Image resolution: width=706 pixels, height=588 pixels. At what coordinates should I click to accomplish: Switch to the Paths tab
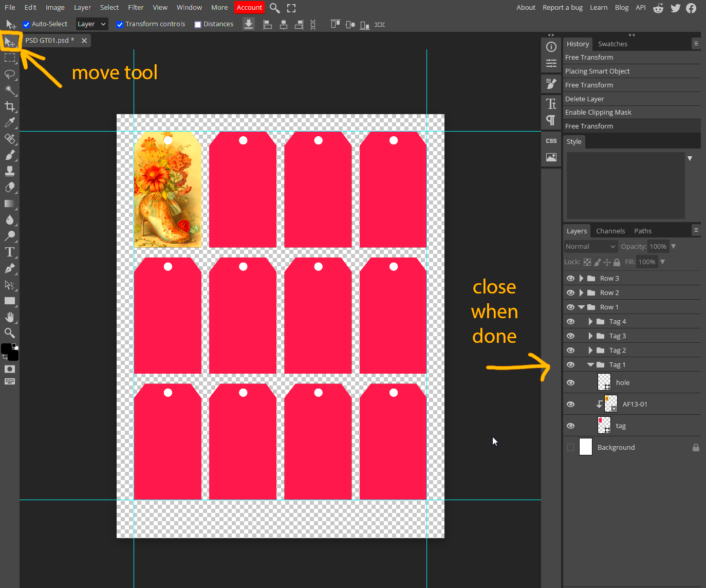tap(643, 231)
